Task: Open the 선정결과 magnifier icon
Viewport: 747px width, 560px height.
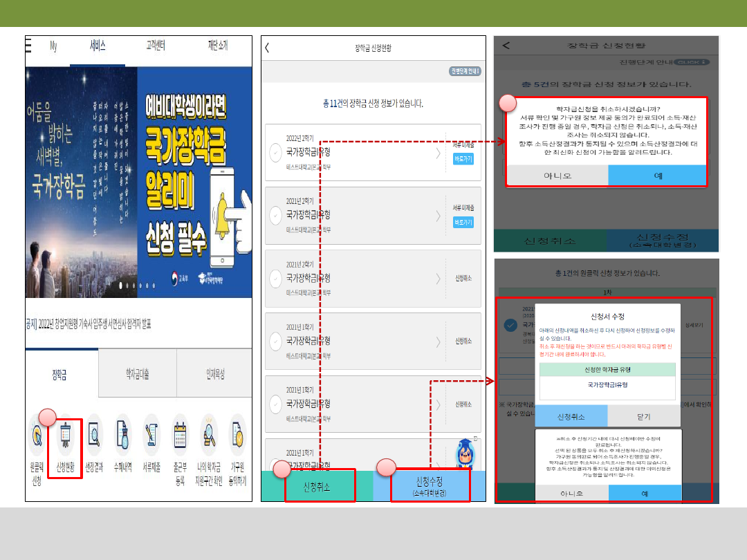Action: [93, 437]
